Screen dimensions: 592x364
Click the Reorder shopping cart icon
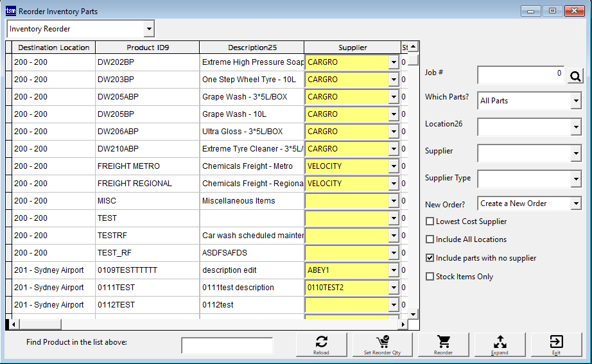coord(443,342)
